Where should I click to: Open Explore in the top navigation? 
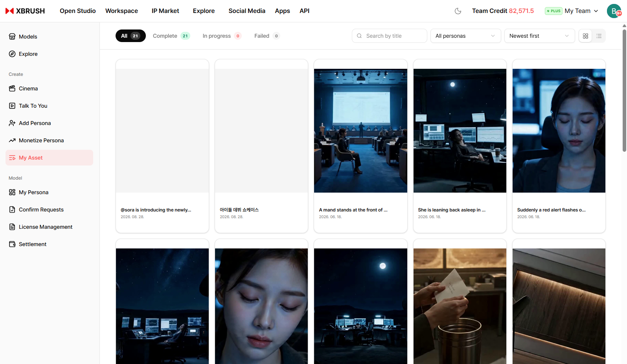point(204,11)
